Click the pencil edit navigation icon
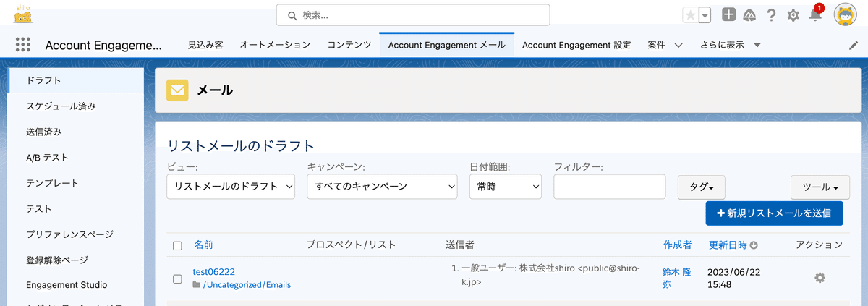 click(x=854, y=45)
